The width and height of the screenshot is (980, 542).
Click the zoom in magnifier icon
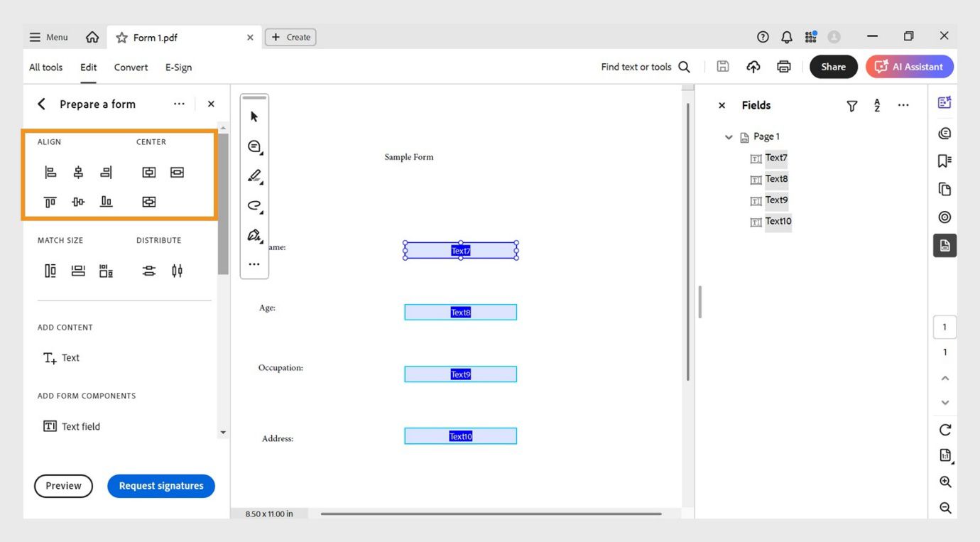(944, 482)
